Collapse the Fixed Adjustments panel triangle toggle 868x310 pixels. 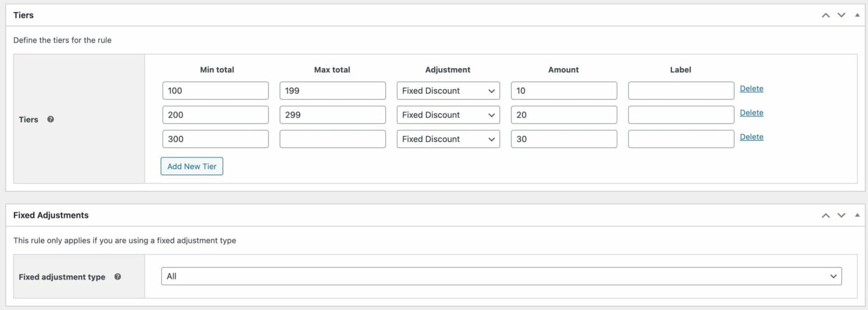coord(857,215)
